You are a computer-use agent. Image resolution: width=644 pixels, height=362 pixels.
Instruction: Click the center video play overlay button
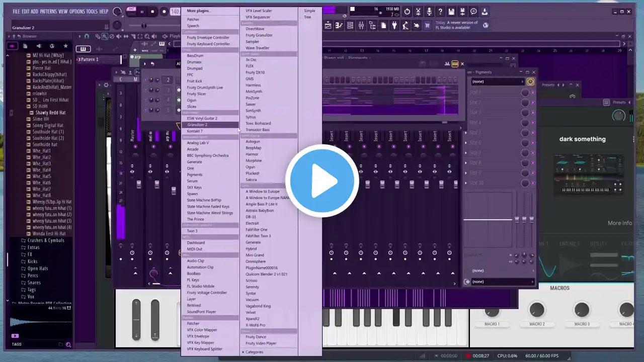(322, 181)
